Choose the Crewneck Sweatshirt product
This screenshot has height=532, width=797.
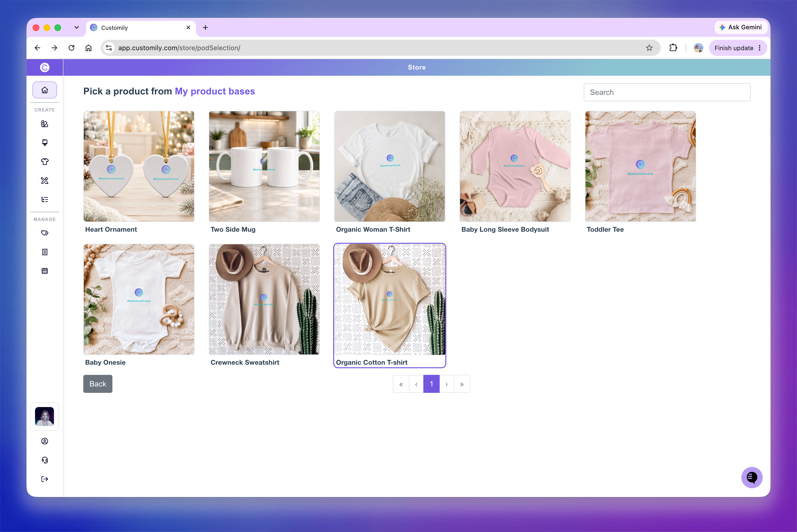264,305
